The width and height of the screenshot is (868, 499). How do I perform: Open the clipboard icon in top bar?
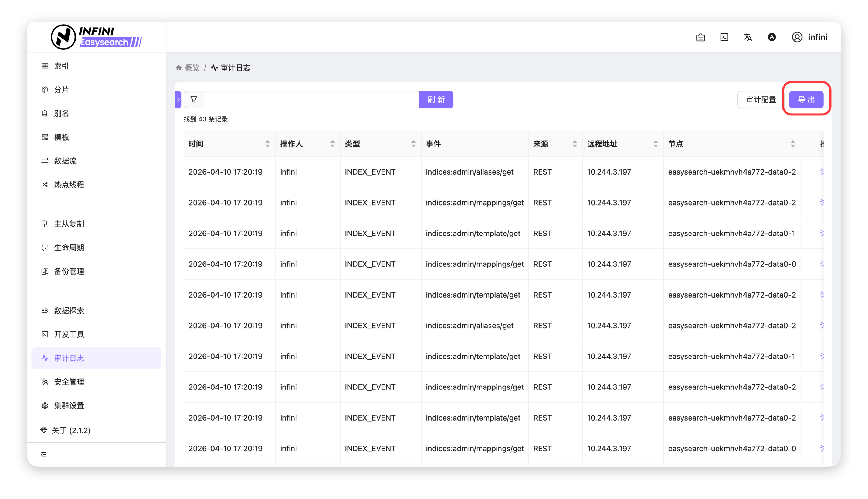700,37
